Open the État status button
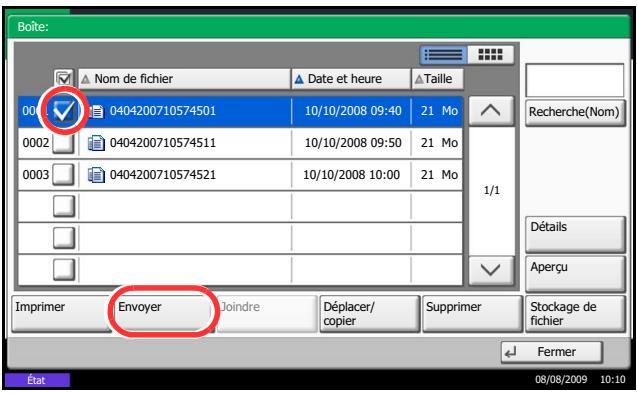637x393 pixels. pos(37,380)
